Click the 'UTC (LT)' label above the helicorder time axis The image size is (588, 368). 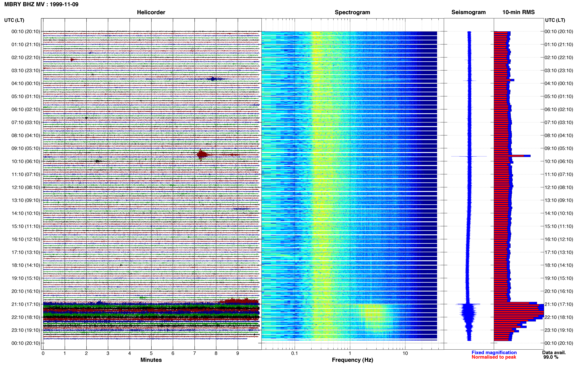14,20
